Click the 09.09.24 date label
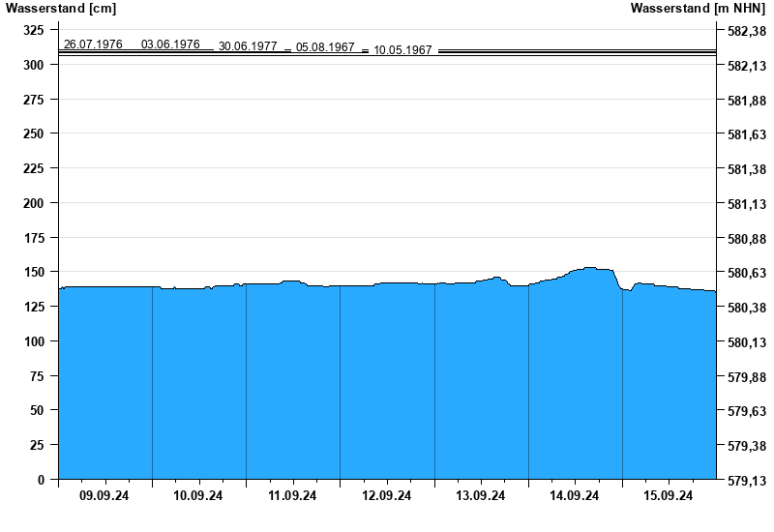The width and height of the screenshot is (774, 532). [x=104, y=496]
